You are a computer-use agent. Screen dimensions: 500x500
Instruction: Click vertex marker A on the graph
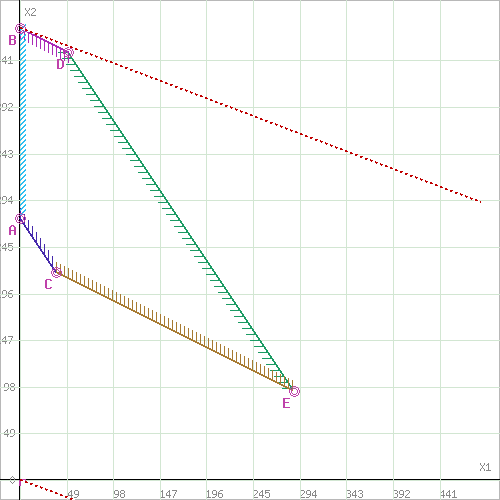(20, 219)
